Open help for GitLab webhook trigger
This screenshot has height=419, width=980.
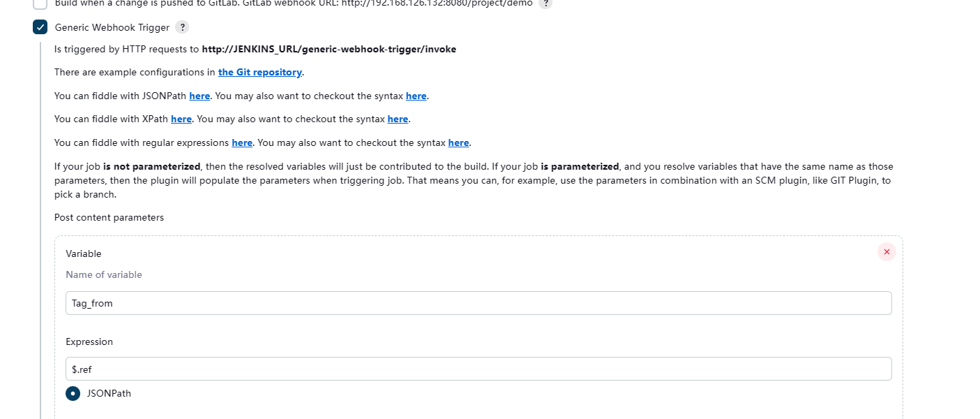point(545,3)
